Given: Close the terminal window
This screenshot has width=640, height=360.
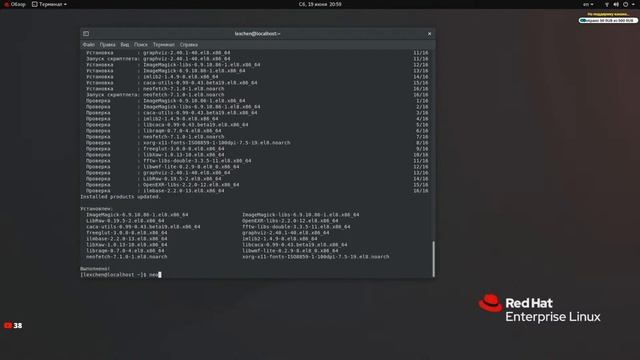Looking at the screenshot, I should point(429,33).
